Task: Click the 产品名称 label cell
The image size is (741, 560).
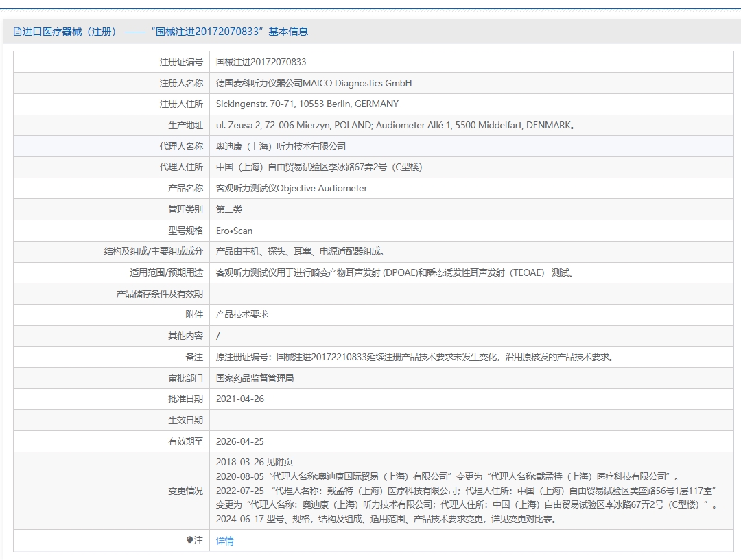Action: 112,189
